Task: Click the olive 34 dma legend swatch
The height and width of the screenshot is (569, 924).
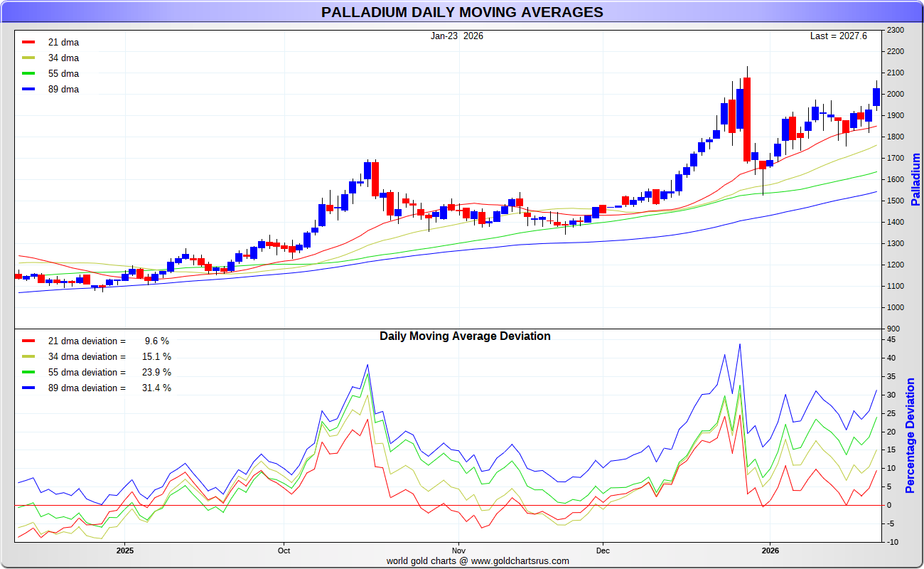Action: click(x=28, y=58)
